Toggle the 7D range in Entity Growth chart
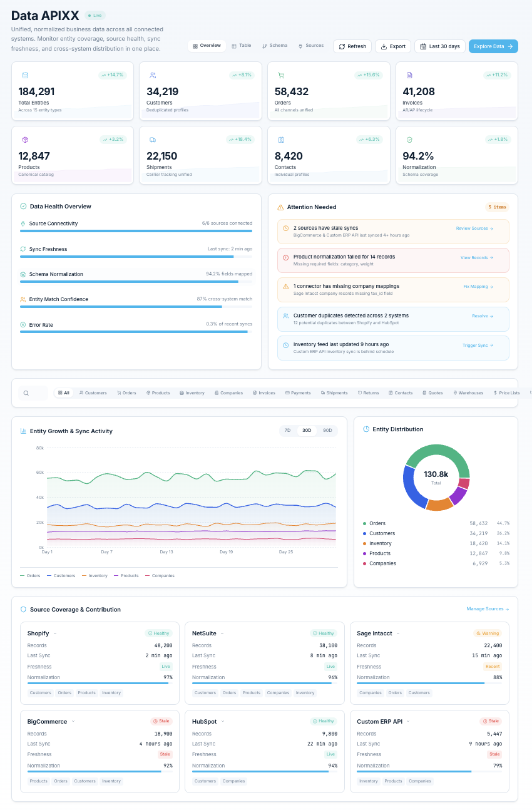The image size is (532, 810). point(288,431)
